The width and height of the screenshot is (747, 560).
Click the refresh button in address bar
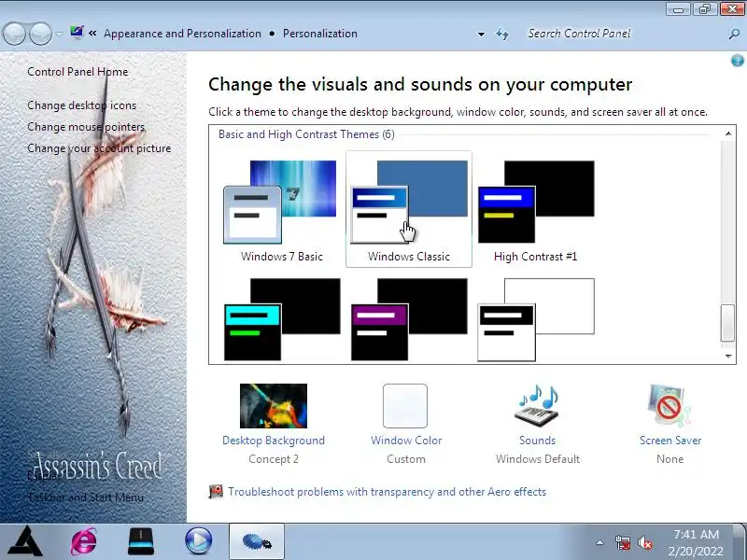point(502,35)
